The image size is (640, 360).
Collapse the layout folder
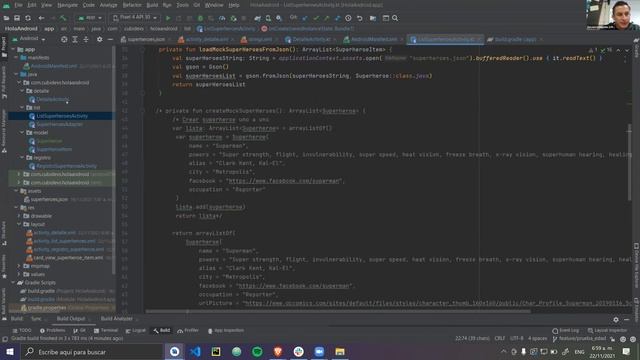19,224
